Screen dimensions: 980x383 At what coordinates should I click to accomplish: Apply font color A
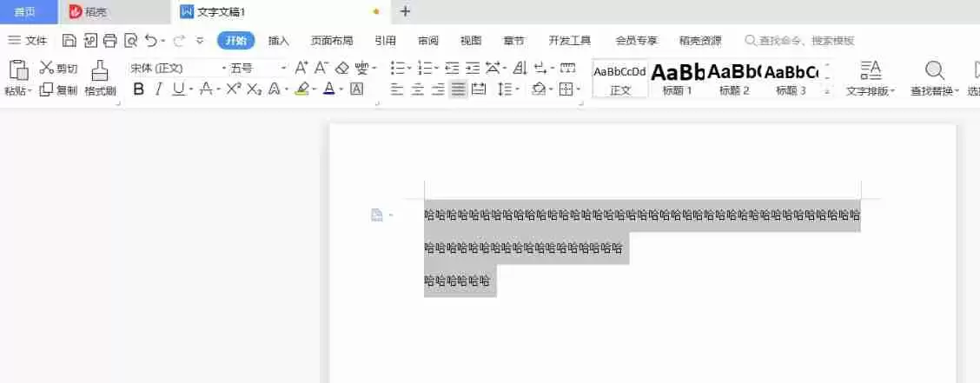[x=329, y=89]
